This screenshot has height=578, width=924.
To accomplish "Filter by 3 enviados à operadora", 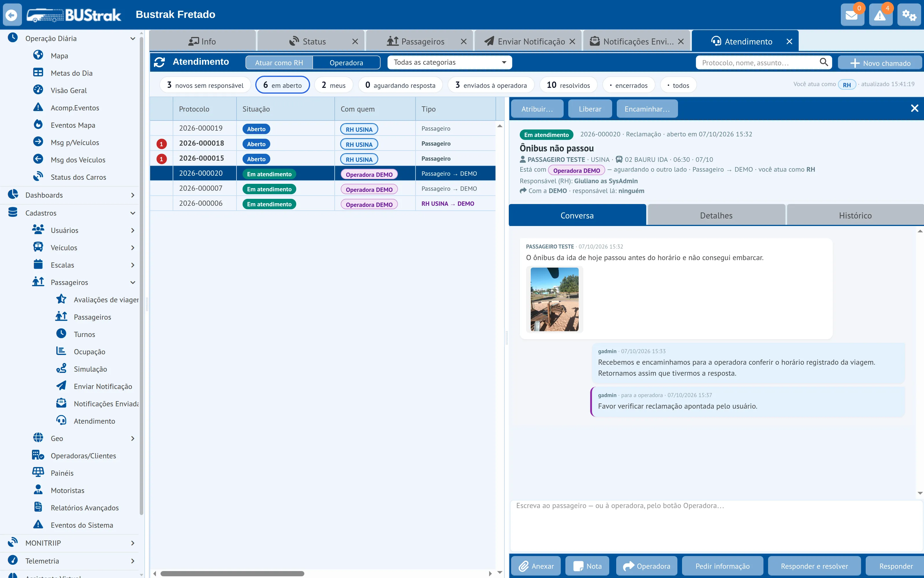I will coord(491,85).
